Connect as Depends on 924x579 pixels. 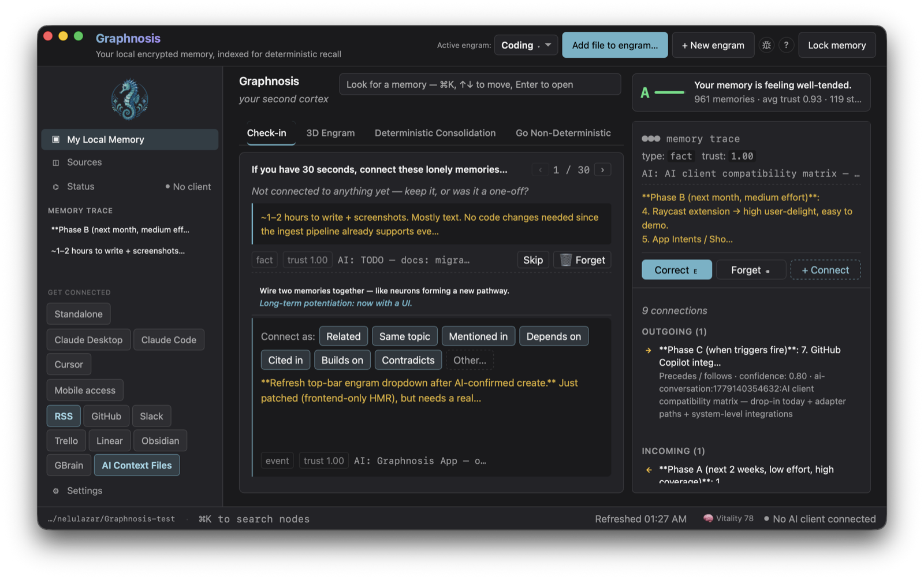point(554,336)
